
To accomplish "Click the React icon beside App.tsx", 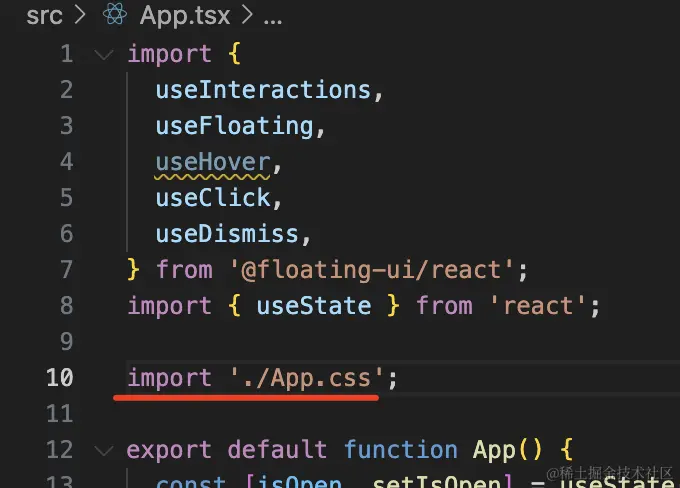I will coord(115,14).
